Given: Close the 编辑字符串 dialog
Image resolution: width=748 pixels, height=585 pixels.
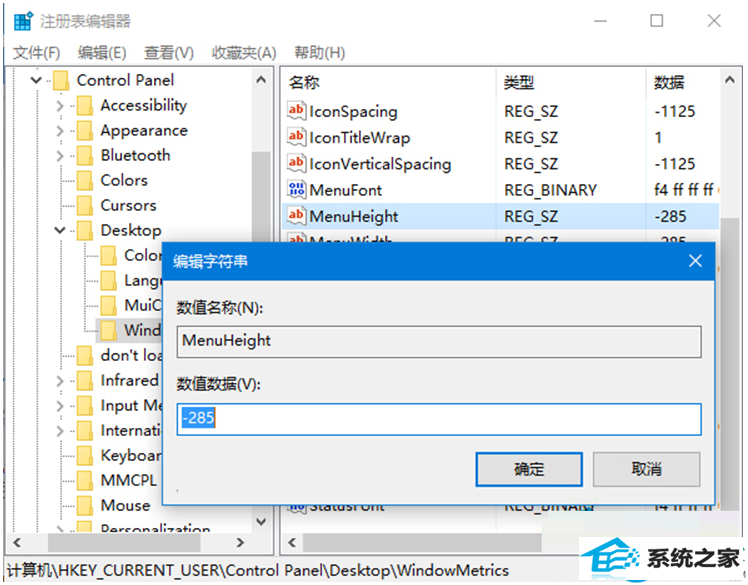Looking at the screenshot, I should coord(695,261).
